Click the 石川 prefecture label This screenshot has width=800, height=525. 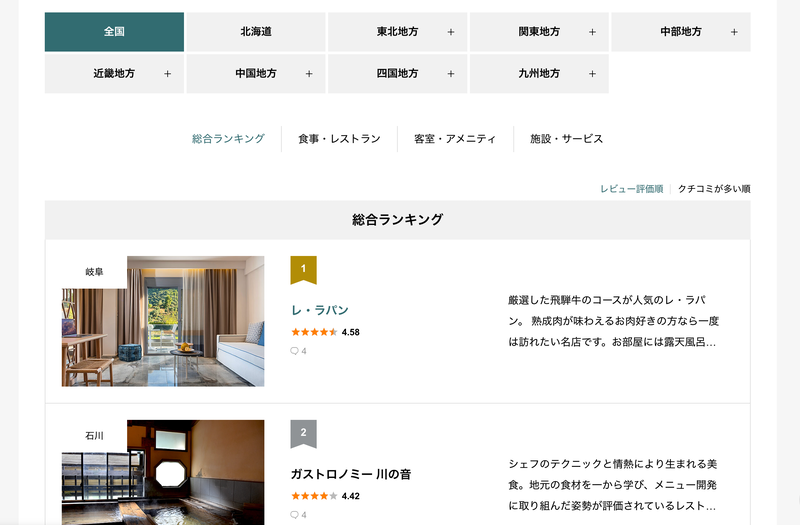point(94,436)
